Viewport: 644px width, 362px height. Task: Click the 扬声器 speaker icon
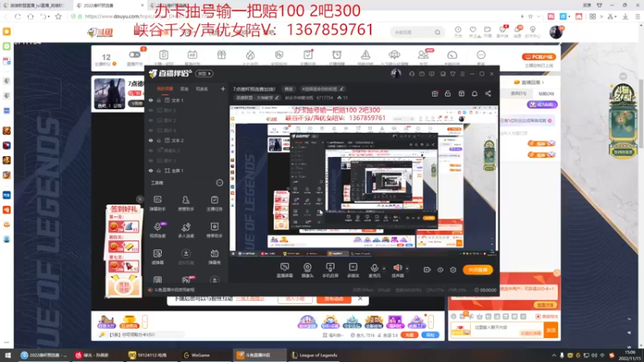tap(398, 268)
